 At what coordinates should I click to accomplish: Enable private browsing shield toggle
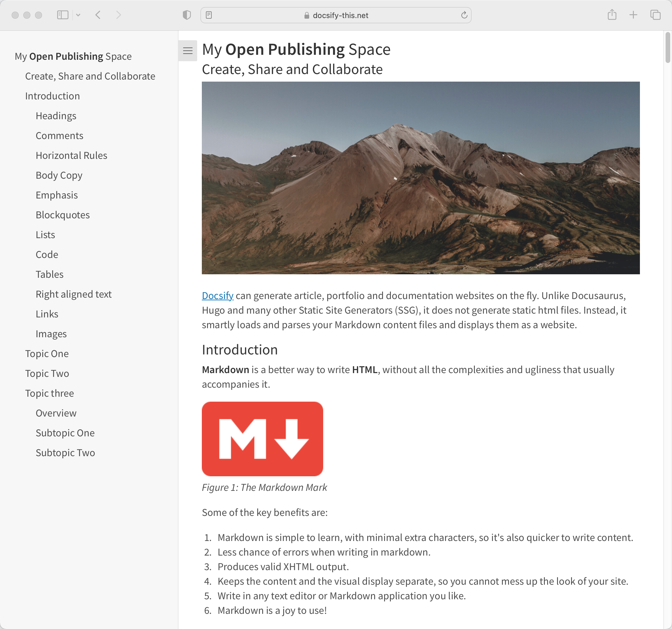coord(186,15)
